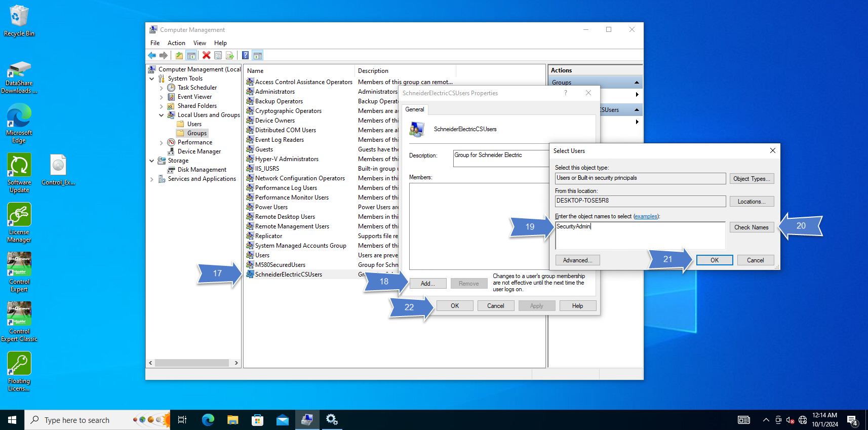The image size is (868, 430).
Task: Open the blue Help toolbar icon
Action: pyautogui.click(x=245, y=55)
